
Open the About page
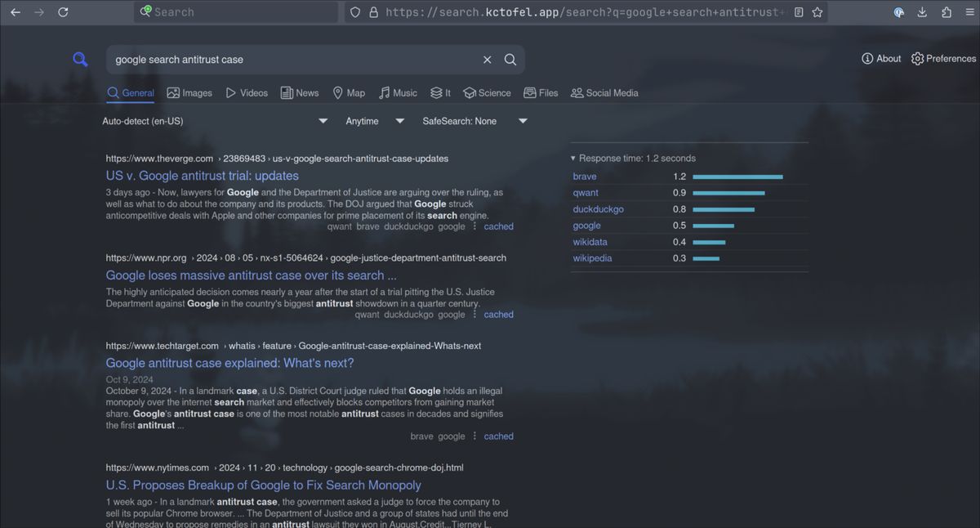point(881,59)
